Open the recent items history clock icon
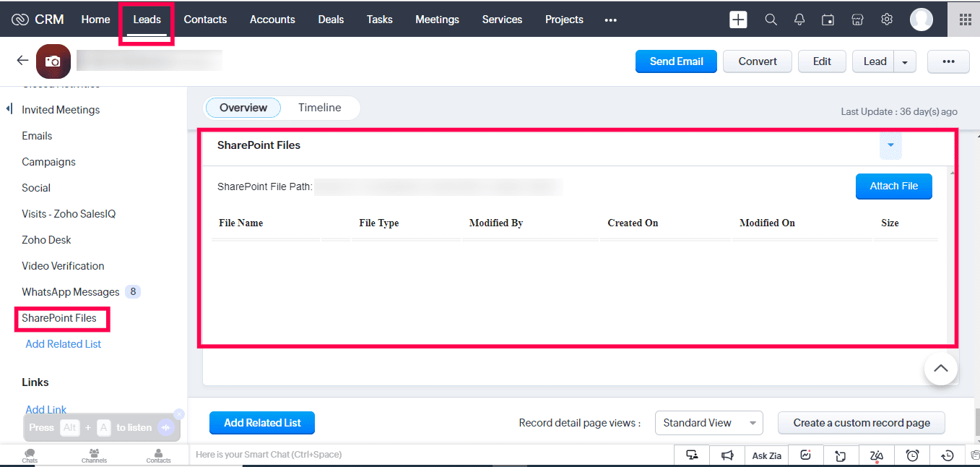Image resolution: width=980 pixels, height=467 pixels. coord(948,455)
